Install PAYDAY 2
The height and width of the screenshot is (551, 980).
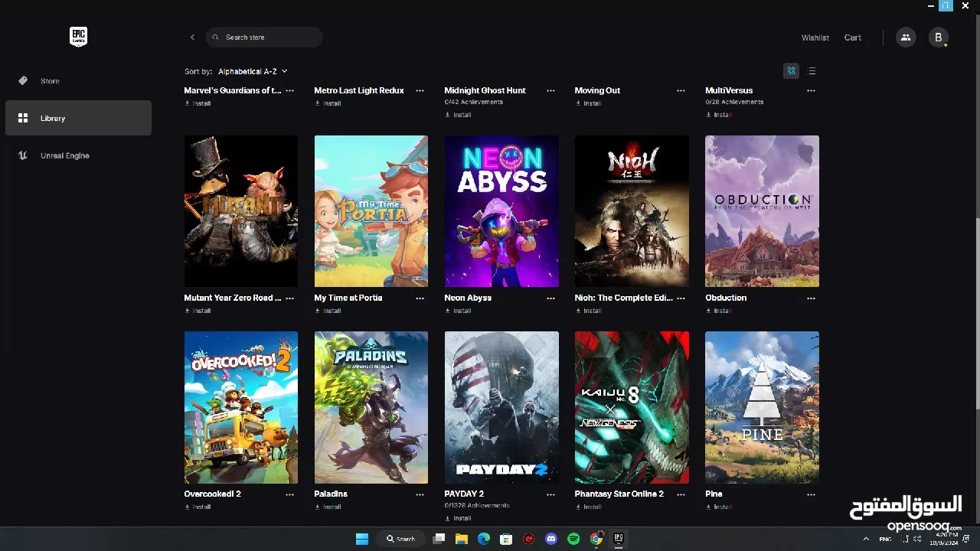pos(458,518)
